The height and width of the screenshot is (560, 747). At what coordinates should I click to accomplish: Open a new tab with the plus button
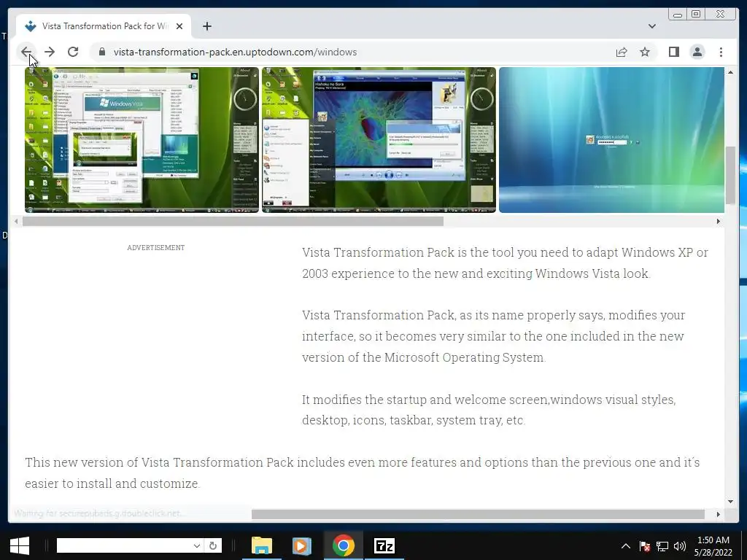click(206, 26)
